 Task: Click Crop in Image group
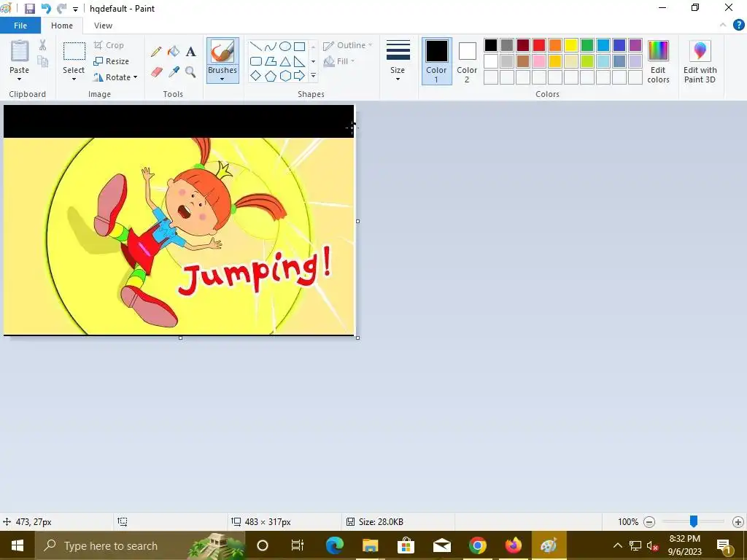pos(109,45)
